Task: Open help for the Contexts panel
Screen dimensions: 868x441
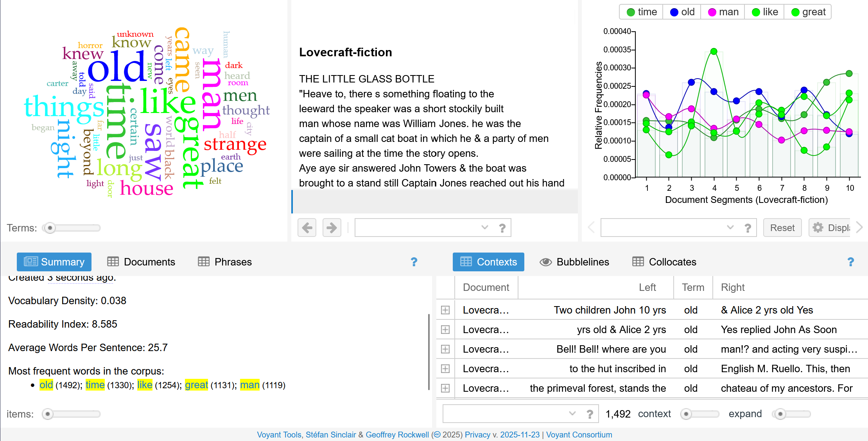Action: 850,262
